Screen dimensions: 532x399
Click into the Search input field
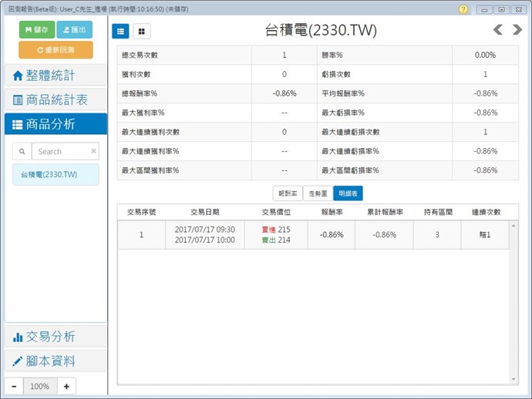[62, 152]
